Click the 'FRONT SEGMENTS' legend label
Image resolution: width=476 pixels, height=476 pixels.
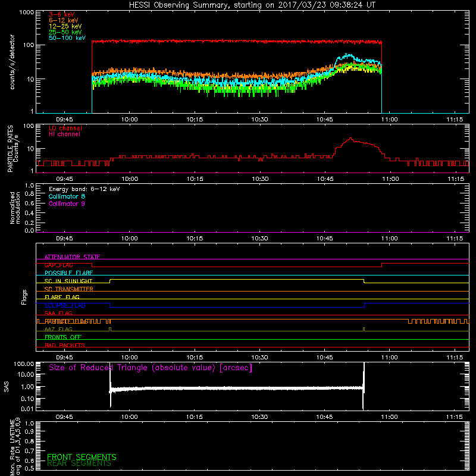(82, 457)
